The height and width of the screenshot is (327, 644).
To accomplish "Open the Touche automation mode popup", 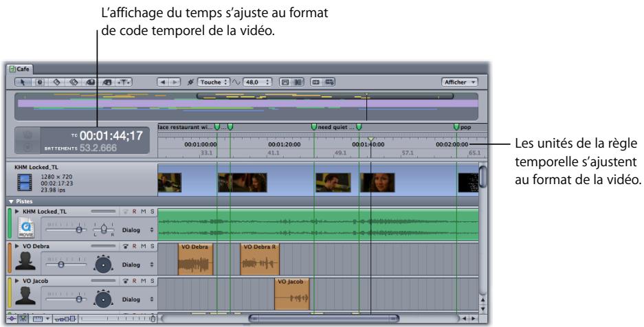I will [x=214, y=82].
